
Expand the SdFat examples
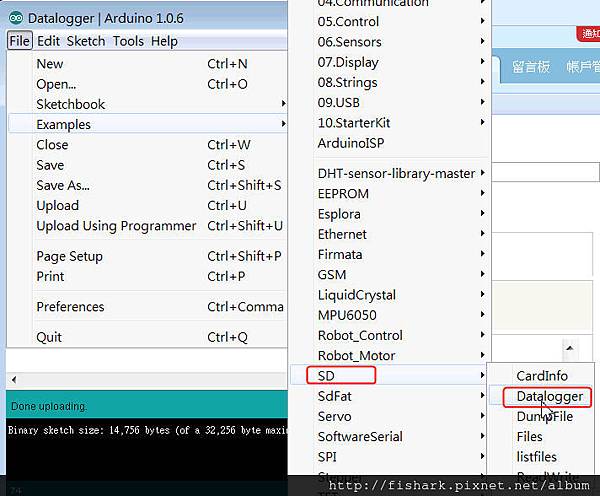coord(390,396)
